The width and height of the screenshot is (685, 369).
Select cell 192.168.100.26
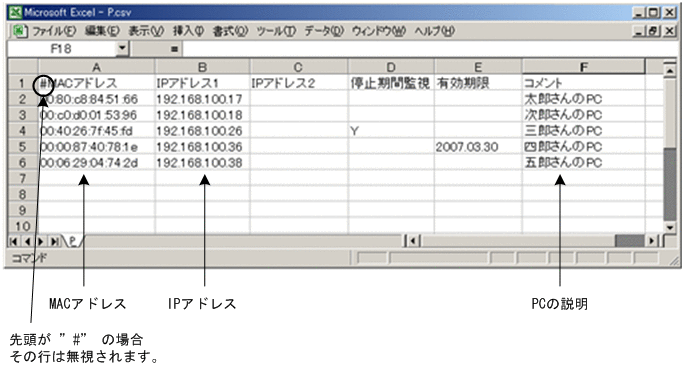(x=202, y=131)
